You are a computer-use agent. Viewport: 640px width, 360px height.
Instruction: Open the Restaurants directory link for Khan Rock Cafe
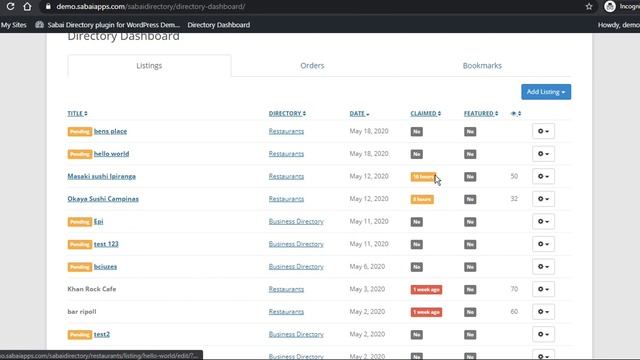click(x=286, y=289)
